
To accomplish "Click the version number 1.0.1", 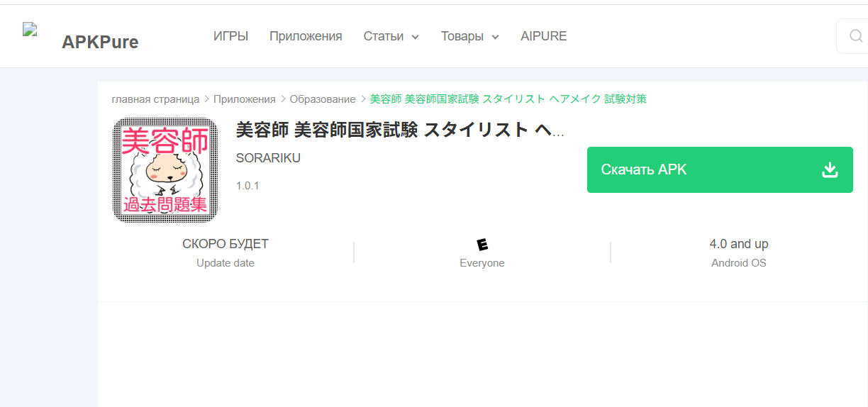I will click(247, 186).
